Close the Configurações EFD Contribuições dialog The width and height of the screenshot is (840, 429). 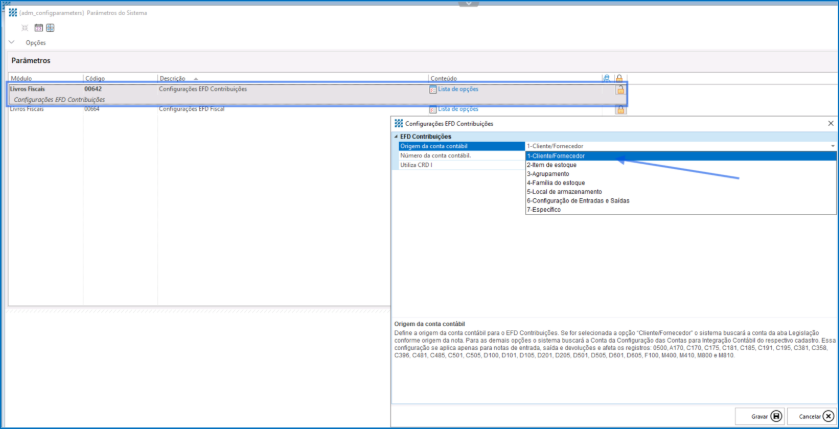click(x=830, y=123)
